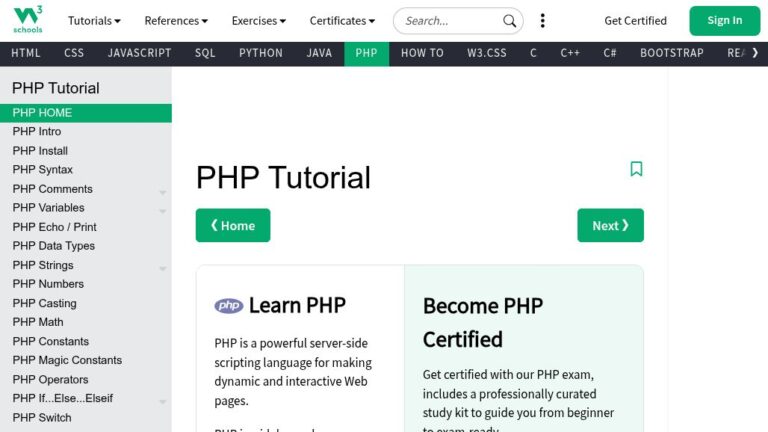This screenshot has height=432, width=768.
Task: Go to the CSS topic tab
Action: click(x=74, y=53)
